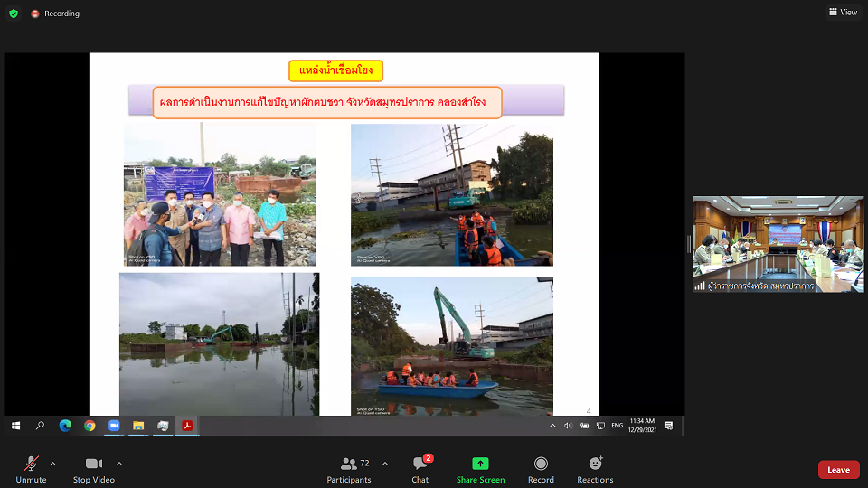Click the clock showing 11:34 AM
Screen dimensions: 868x488
(x=642, y=426)
